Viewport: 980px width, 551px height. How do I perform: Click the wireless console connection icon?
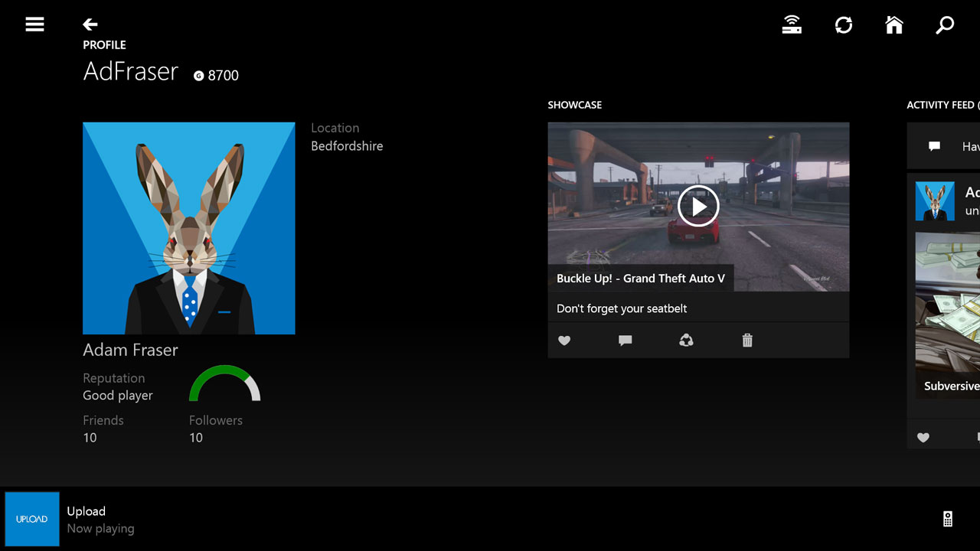click(792, 24)
